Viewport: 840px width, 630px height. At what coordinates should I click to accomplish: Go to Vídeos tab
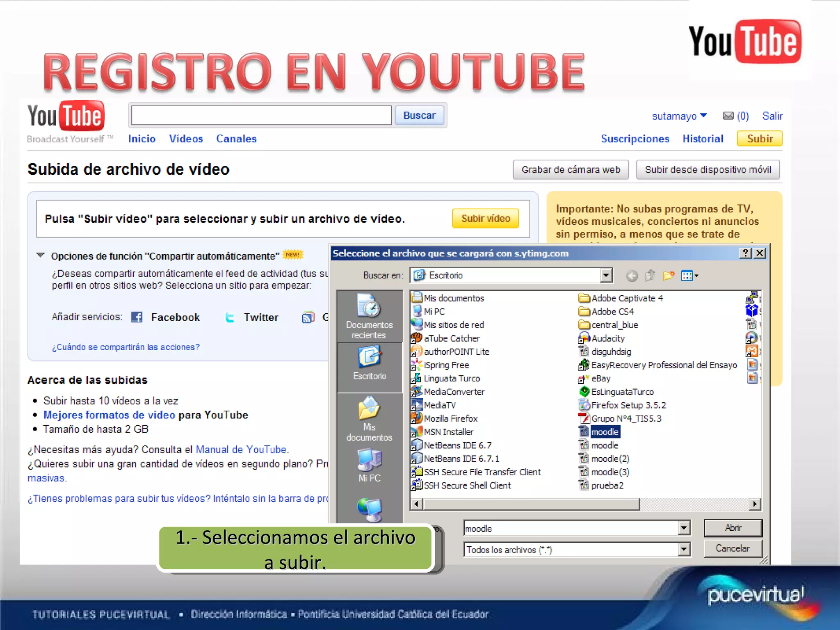coord(186,139)
